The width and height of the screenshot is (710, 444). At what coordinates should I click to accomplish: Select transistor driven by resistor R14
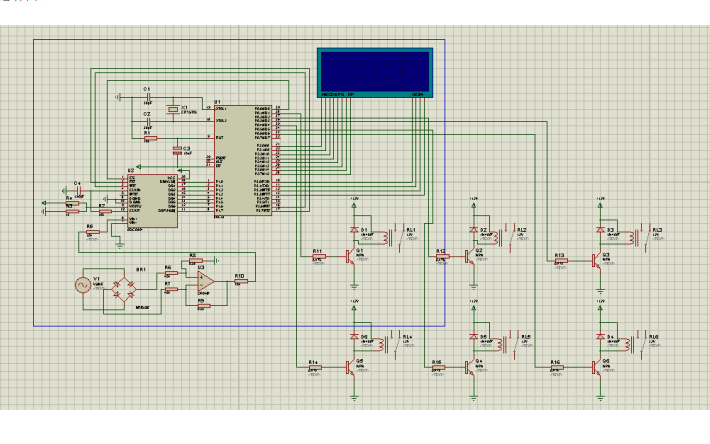click(x=350, y=368)
